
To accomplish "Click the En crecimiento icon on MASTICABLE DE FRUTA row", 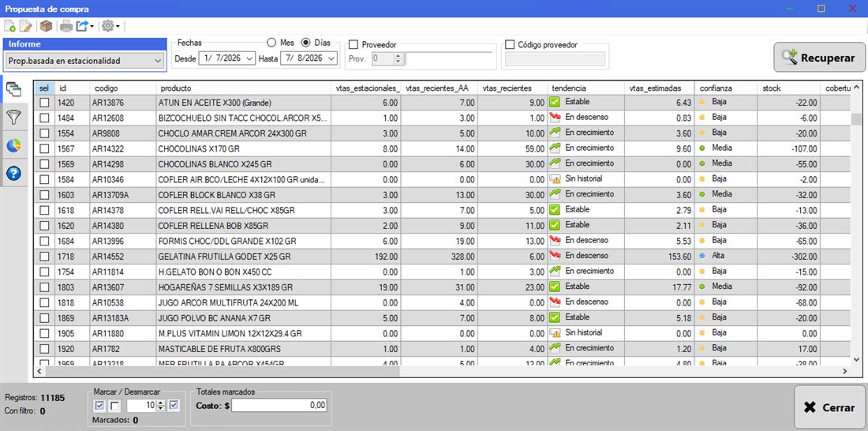I will [x=555, y=348].
